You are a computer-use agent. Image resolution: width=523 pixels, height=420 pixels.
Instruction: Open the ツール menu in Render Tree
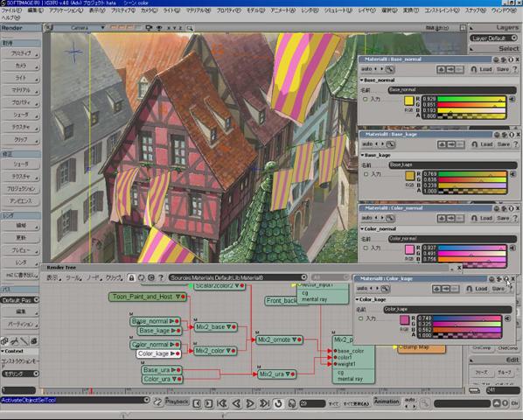[73, 277]
